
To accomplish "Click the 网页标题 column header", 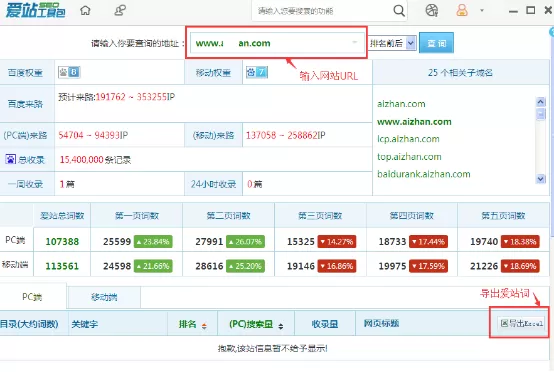I will (381, 323).
